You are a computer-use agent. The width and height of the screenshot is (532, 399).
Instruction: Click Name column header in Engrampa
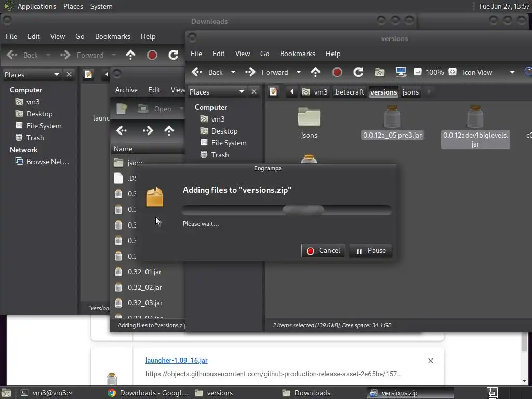click(148, 149)
